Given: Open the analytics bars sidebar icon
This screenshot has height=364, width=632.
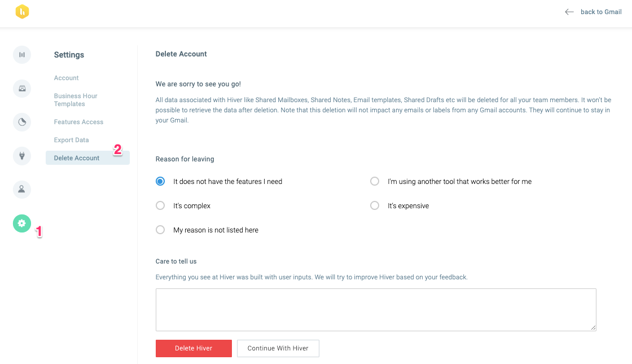Looking at the screenshot, I should coord(22,55).
